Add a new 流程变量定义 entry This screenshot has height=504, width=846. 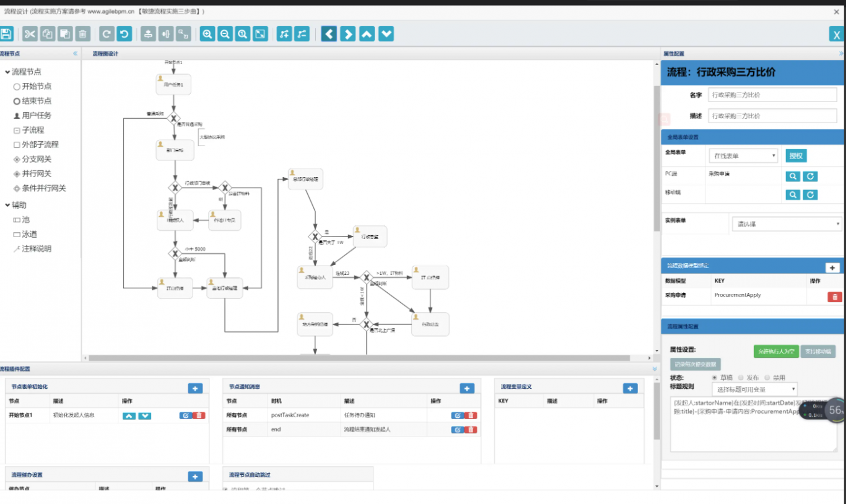coord(630,388)
